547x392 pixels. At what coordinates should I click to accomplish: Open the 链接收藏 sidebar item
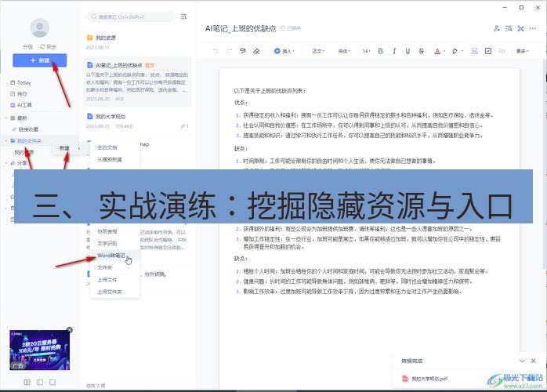coord(25,129)
